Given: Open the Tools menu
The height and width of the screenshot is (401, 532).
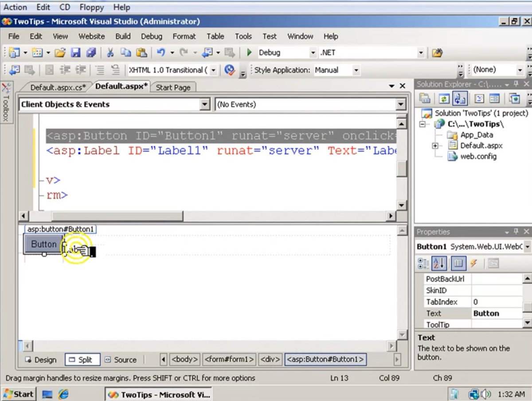Looking at the screenshot, I should coord(243,36).
